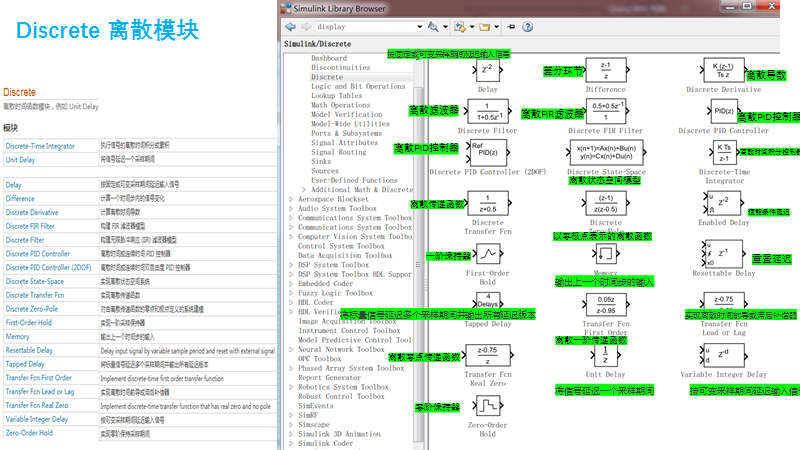The width and height of the screenshot is (800, 450).
Task: Select Dashboard in the library tree
Action: point(329,58)
